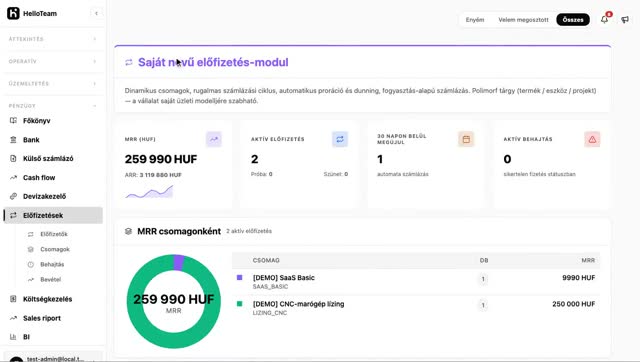640x362 pixels.
Task: Click the Devizakezelő link icon
Action: pos(13,196)
